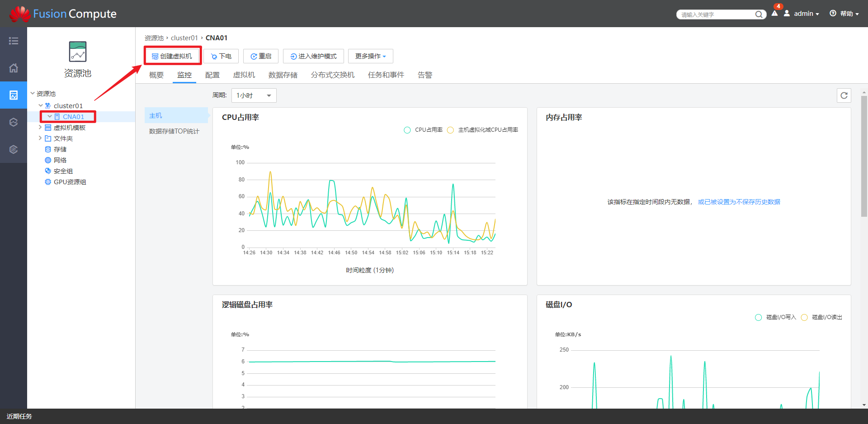Open the alarm bell notifications

click(x=775, y=14)
